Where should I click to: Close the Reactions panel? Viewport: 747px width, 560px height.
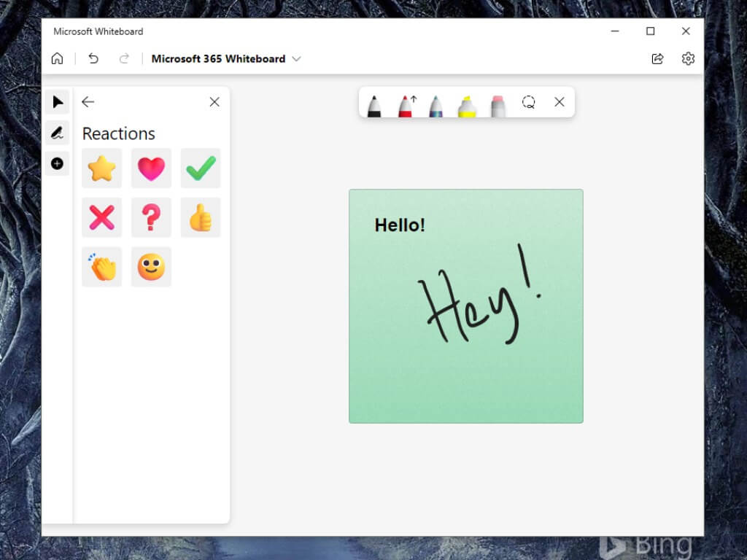pos(214,102)
